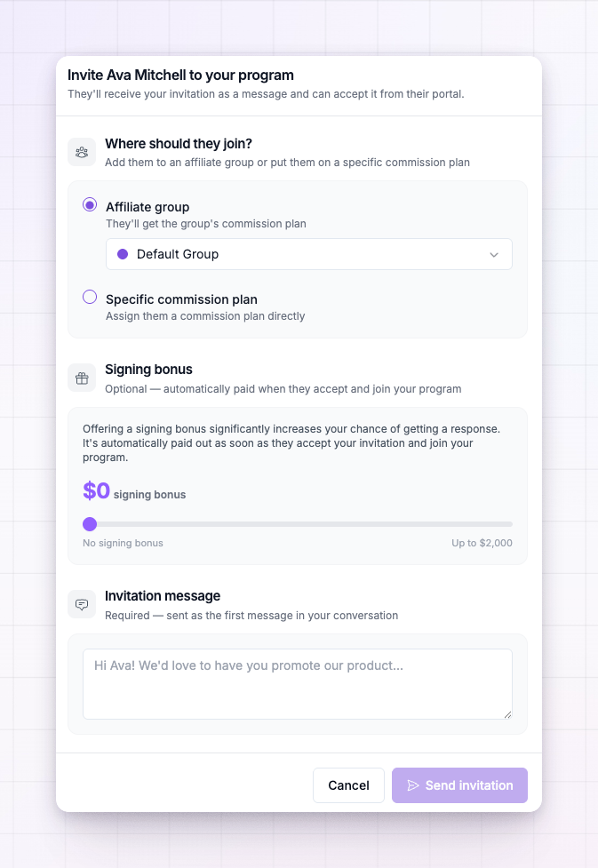Click the chat bubble icon by Invitation message
Image resolution: width=598 pixels, height=868 pixels.
(x=82, y=604)
